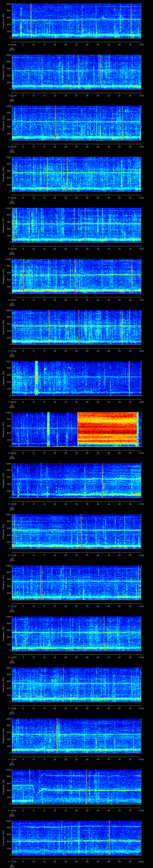
Task: Open the spectrogram panel starting at 11:13:00
Action: pos(77,633)
